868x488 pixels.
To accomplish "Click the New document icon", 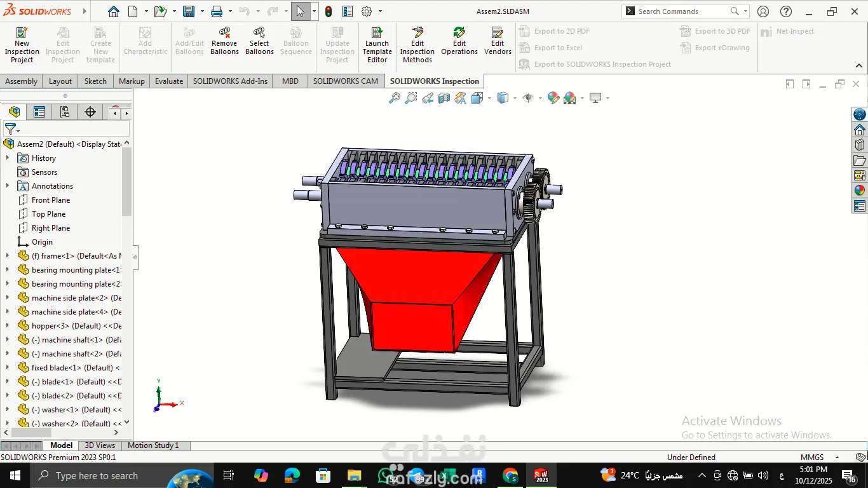I will coord(133,11).
